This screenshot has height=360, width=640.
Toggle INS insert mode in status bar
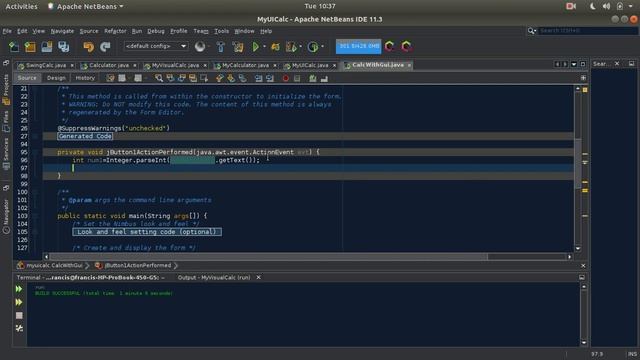tap(632, 354)
